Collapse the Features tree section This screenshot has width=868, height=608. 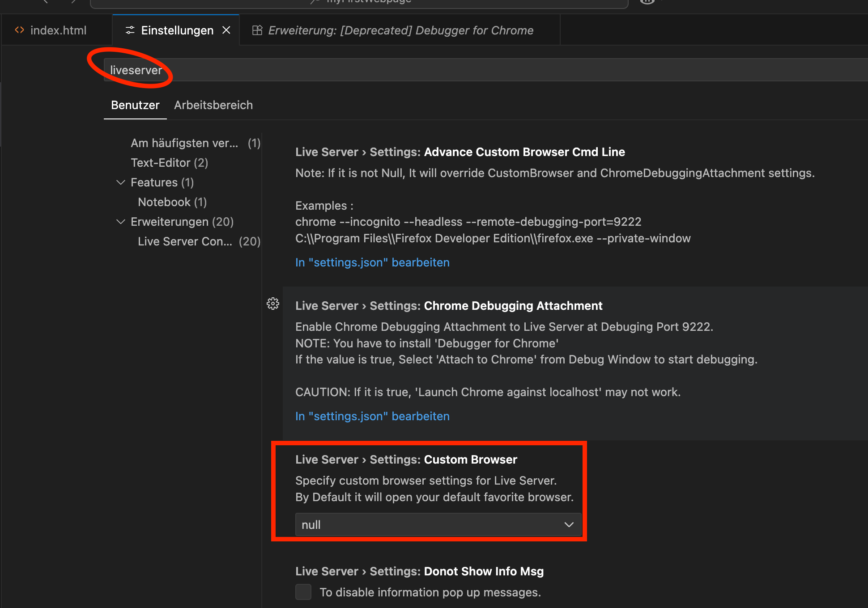[x=120, y=182]
